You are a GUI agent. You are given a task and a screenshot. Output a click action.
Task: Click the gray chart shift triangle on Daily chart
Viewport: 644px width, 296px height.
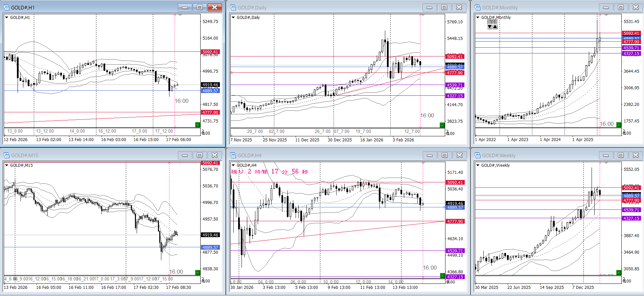coord(422,16)
